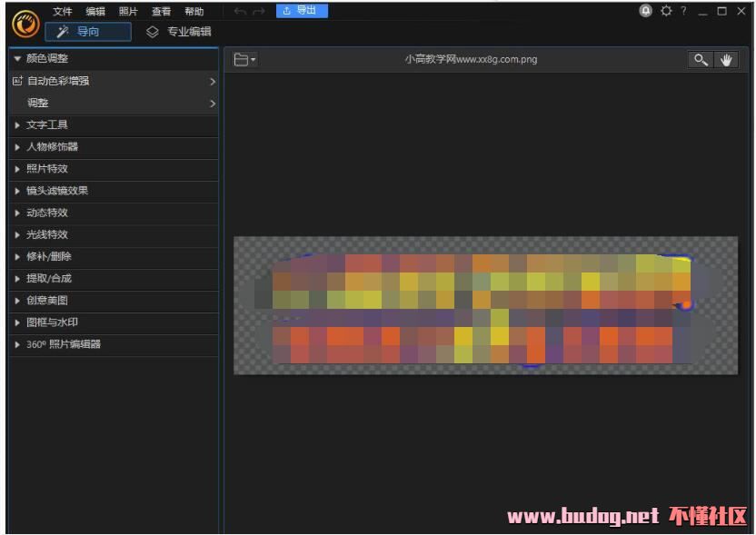Select the zoom magnifier tool

point(701,60)
